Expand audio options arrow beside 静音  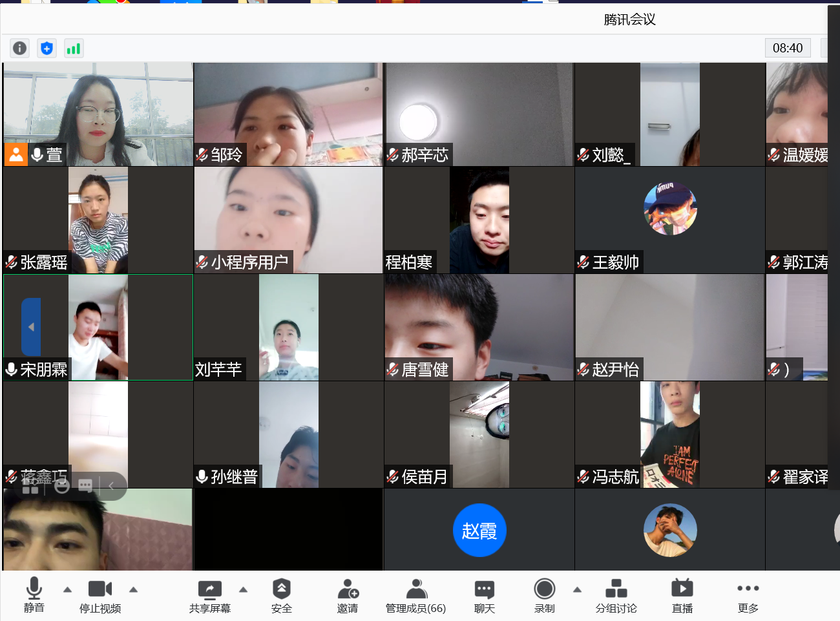67,589
